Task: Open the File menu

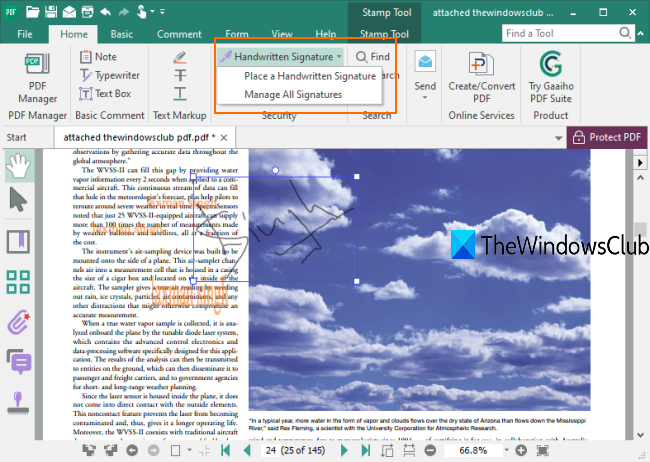Action: [25, 34]
